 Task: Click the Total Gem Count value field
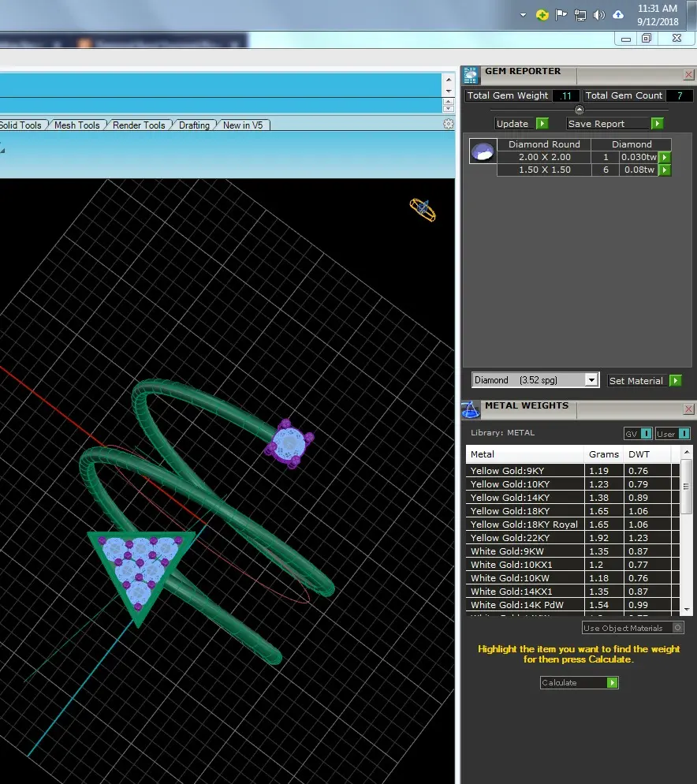[680, 95]
